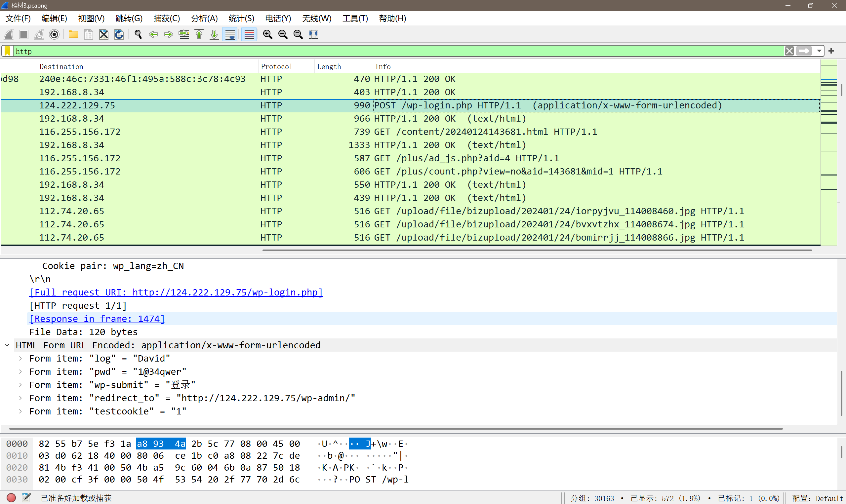Viewport: 846px width, 504px height.
Task: Click the go to specified packet icon
Action: [x=184, y=34]
